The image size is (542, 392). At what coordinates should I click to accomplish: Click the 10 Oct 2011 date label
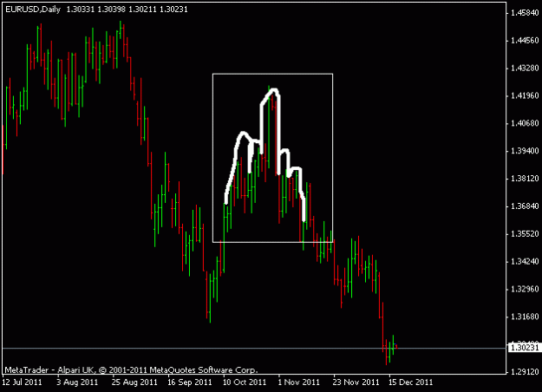245,382
